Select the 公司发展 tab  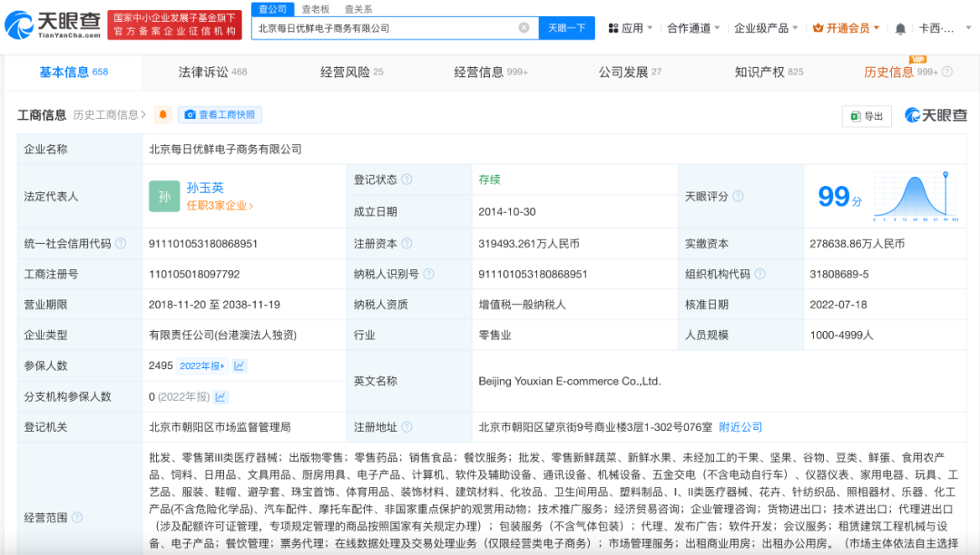(x=630, y=72)
